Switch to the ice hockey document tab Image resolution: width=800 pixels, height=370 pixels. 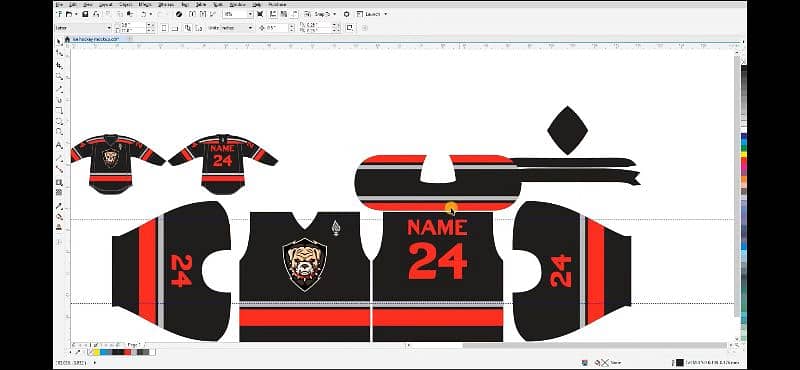[95, 39]
